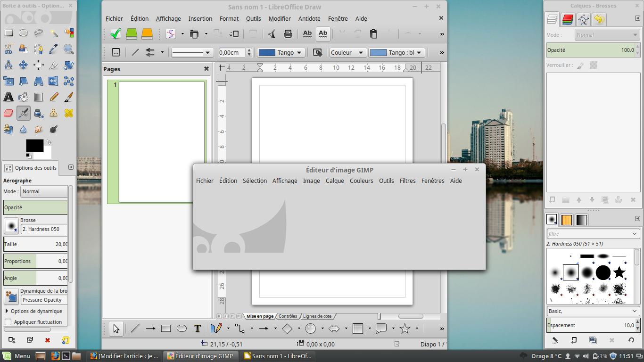
Task: Open Calque menu in GIMP window
Action: point(335,181)
